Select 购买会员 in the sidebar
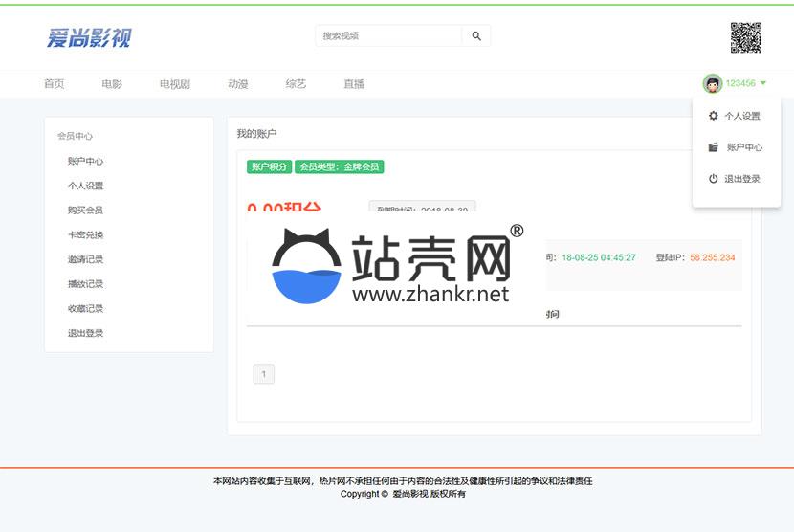The image size is (794, 532). [85, 211]
